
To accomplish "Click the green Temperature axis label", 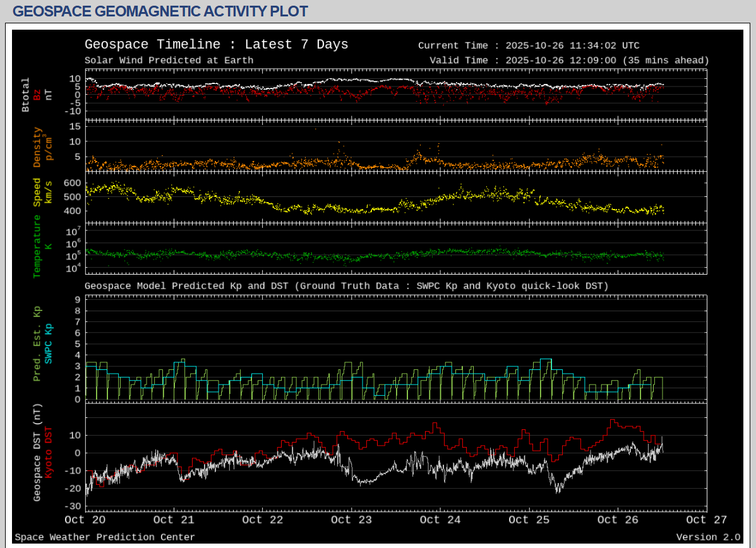I will (x=37, y=246).
